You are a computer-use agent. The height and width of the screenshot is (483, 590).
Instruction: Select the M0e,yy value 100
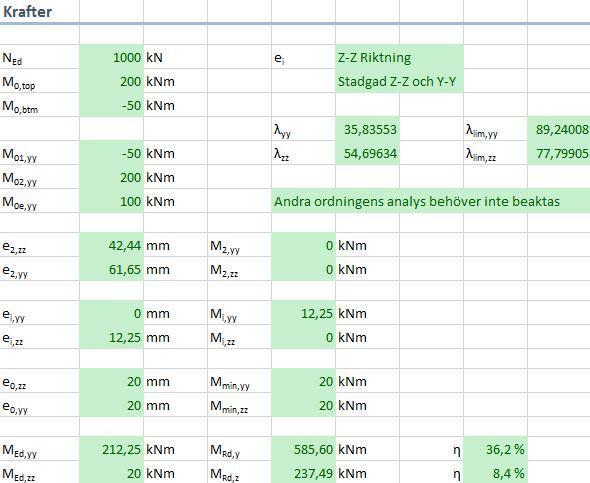111,201
